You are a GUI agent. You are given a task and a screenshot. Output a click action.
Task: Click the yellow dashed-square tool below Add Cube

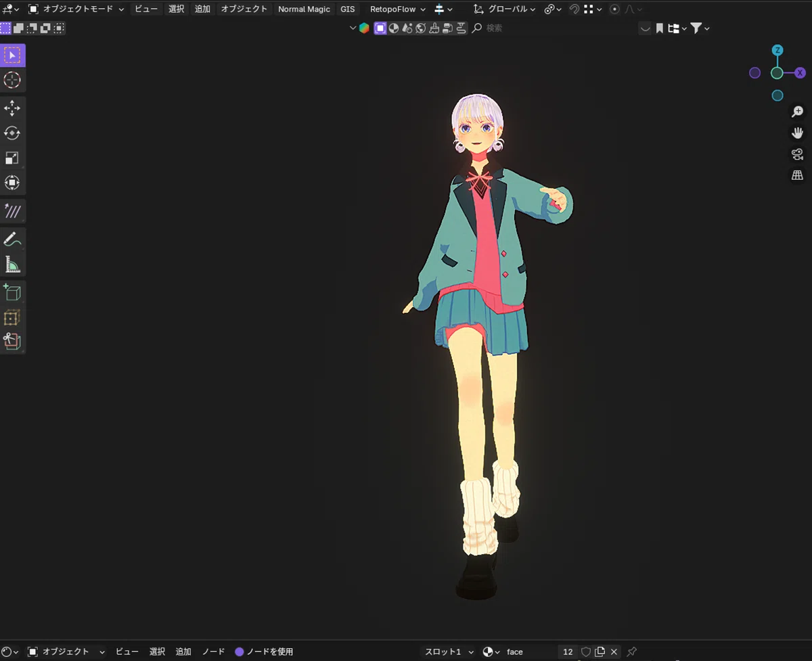(x=12, y=317)
